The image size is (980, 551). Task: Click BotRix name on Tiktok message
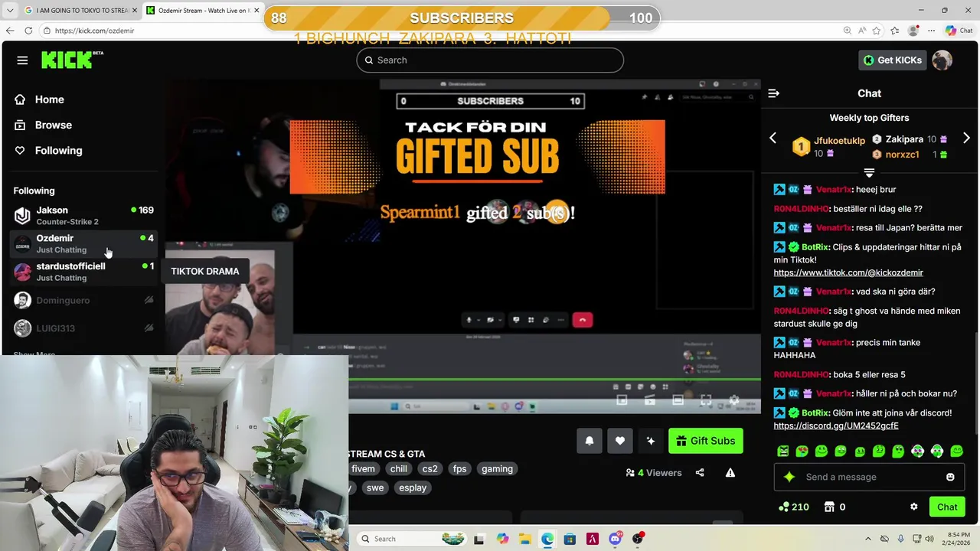click(816, 247)
